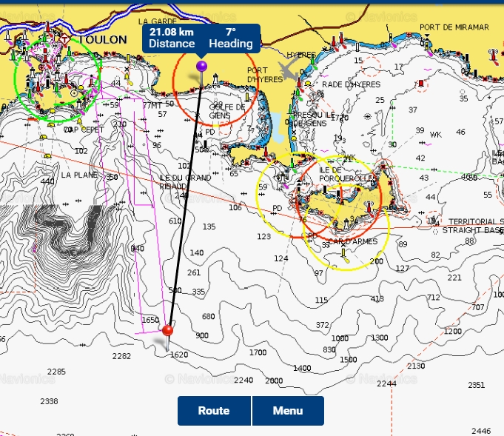
Task: Select the TOULON city label
Action: [102, 39]
